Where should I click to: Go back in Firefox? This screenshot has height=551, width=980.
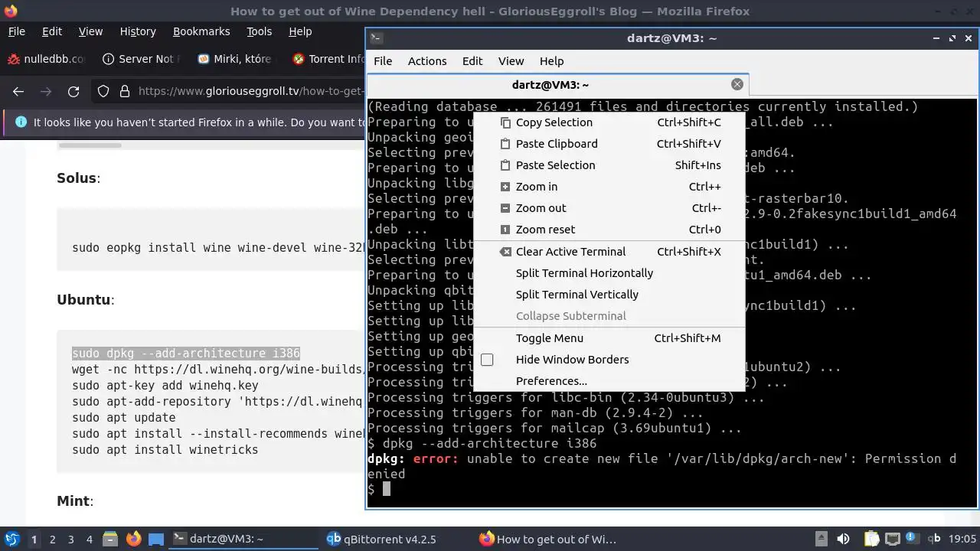[18, 91]
